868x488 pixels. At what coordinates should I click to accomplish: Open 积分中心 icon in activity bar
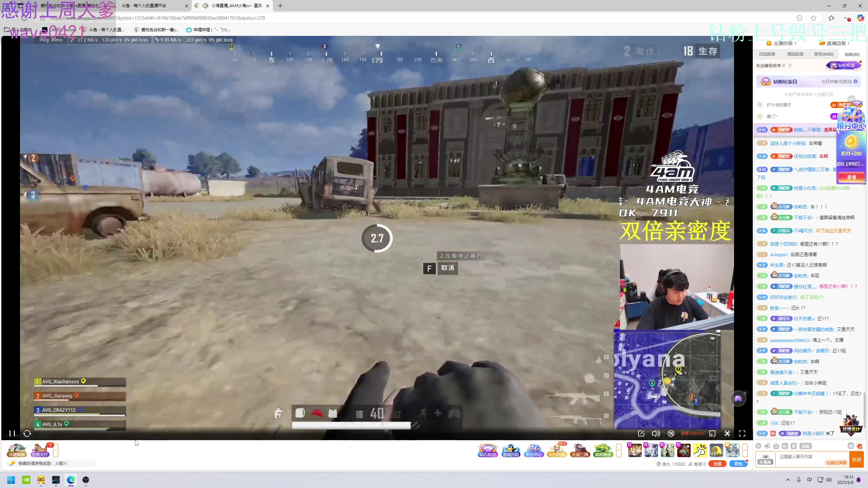point(534,450)
